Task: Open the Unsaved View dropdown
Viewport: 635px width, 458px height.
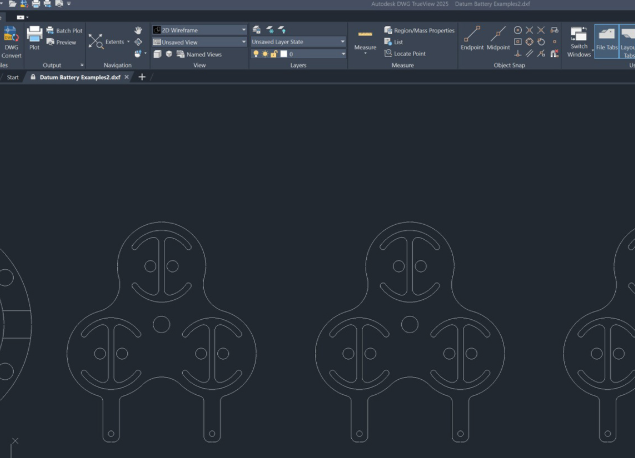Action: (199, 42)
